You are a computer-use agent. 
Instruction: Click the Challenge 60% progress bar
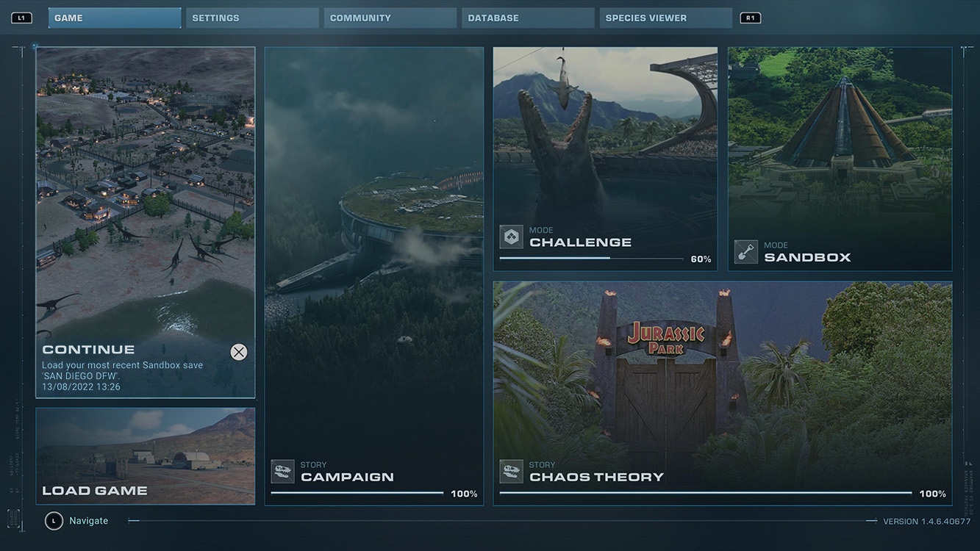tap(592, 259)
